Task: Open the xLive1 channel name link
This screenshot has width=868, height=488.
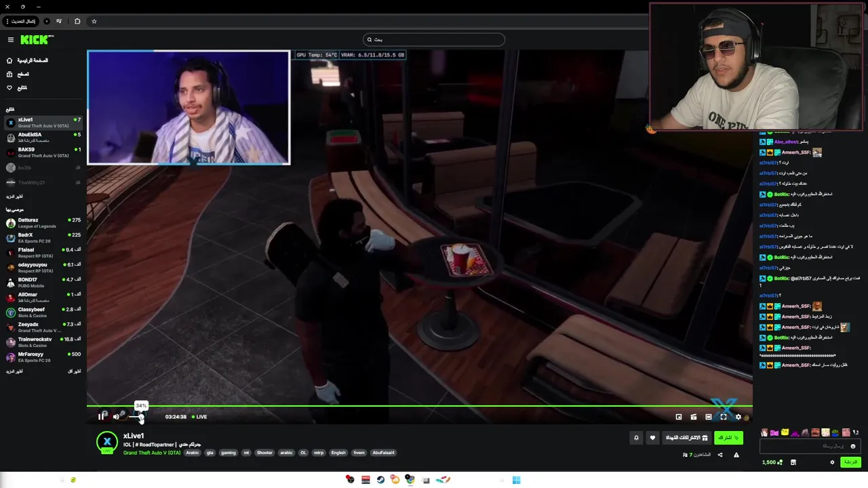Action: [134, 436]
